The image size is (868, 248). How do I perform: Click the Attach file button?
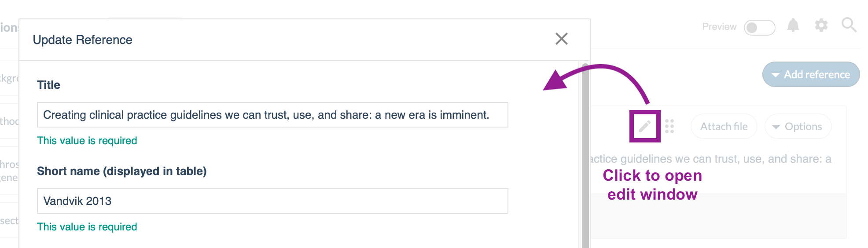pyautogui.click(x=724, y=127)
